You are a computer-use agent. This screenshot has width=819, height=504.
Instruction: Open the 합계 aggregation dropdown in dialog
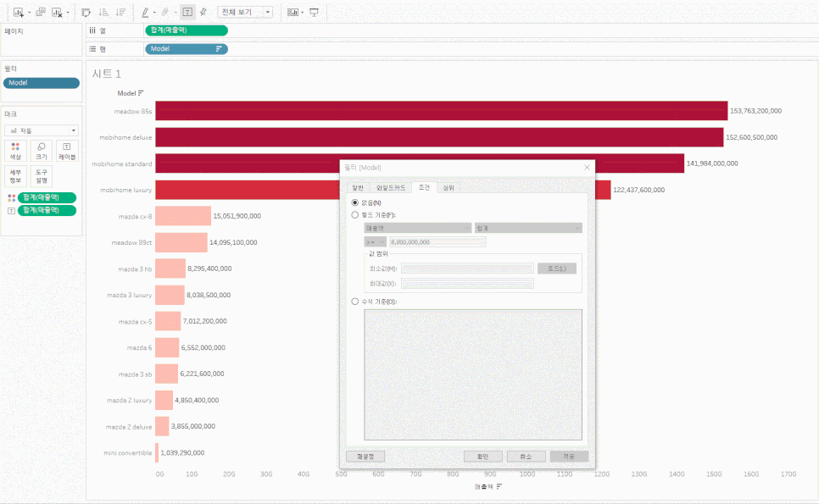tap(528, 228)
